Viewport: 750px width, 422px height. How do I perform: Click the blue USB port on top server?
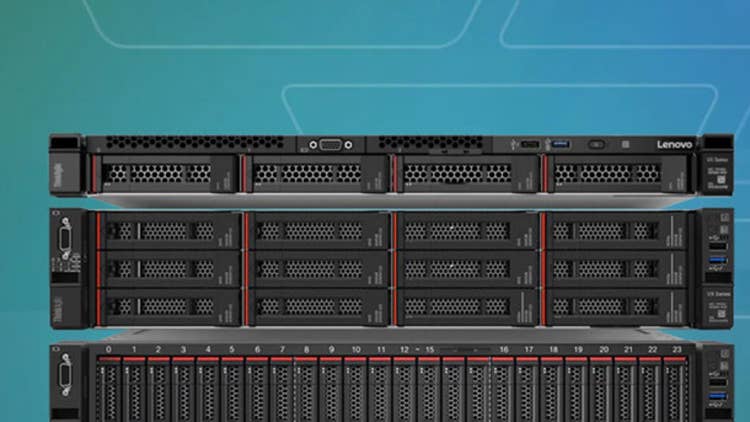click(559, 144)
